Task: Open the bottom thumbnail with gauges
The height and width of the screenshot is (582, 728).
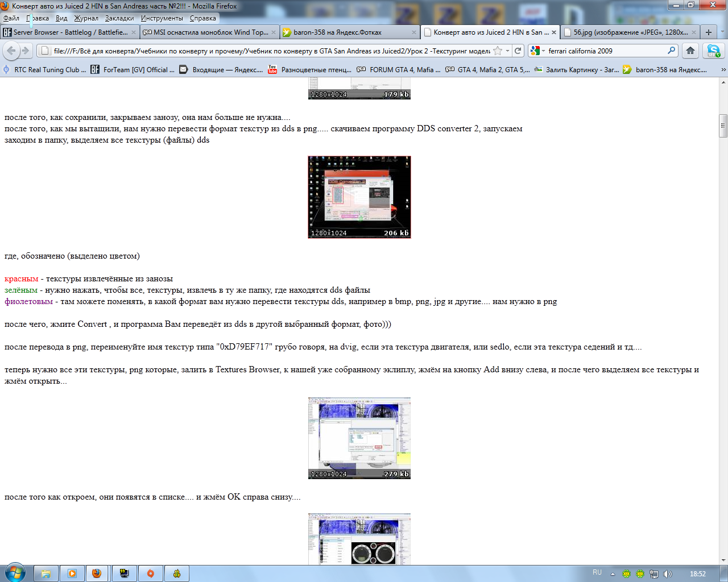Action: tap(359, 539)
